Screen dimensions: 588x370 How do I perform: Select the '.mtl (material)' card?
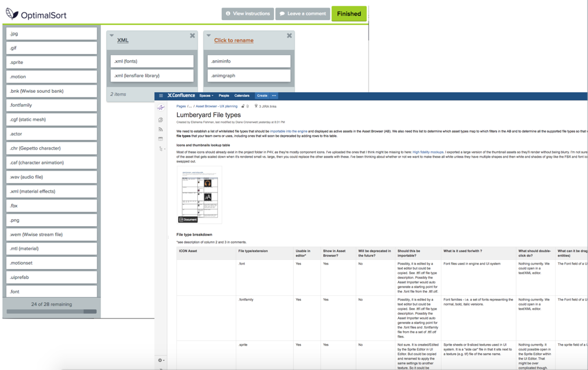pyautogui.click(x=52, y=249)
